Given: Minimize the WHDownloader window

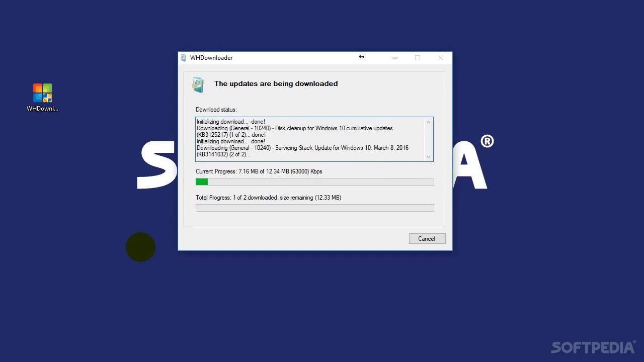Looking at the screenshot, I should tap(395, 58).
